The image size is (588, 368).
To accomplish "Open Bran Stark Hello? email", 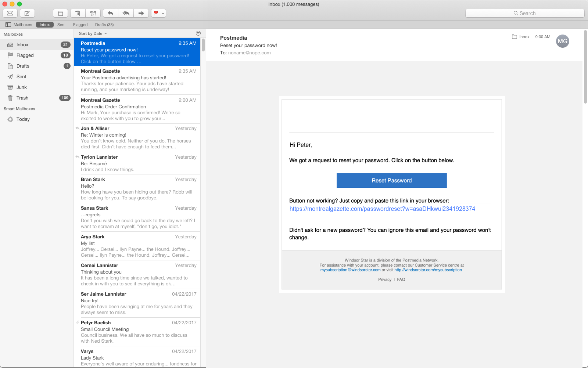I will pyautogui.click(x=137, y=188).
